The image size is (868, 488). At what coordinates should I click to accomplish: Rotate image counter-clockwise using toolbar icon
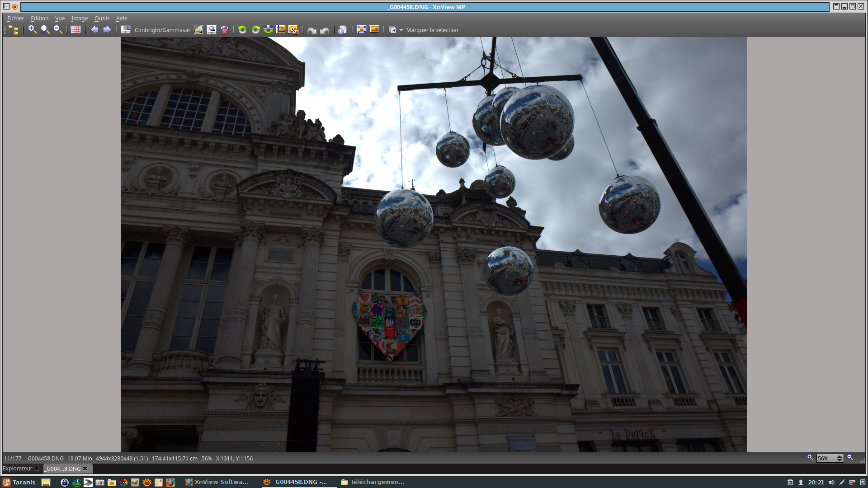[242, 30]
